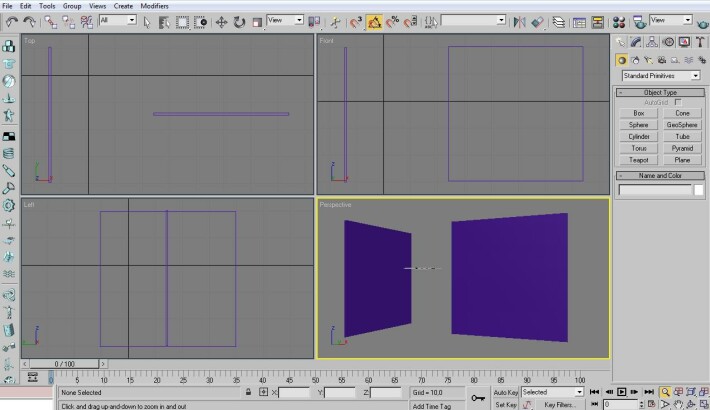Open the Create menu

pos(123,6)
